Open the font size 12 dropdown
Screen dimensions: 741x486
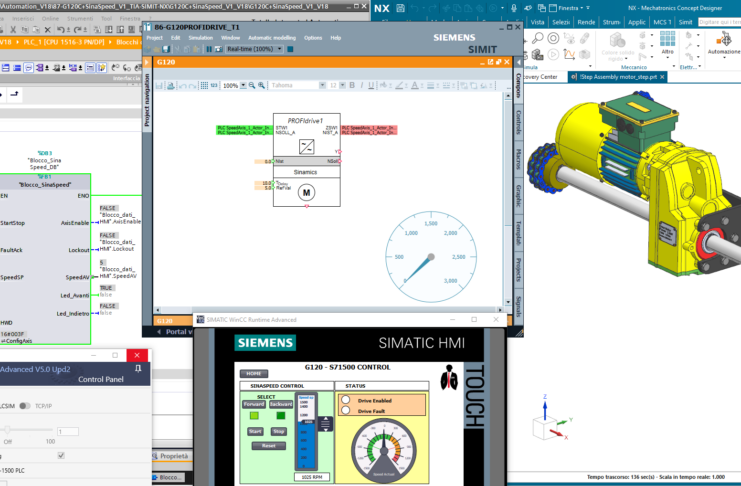tap(343, 85)
